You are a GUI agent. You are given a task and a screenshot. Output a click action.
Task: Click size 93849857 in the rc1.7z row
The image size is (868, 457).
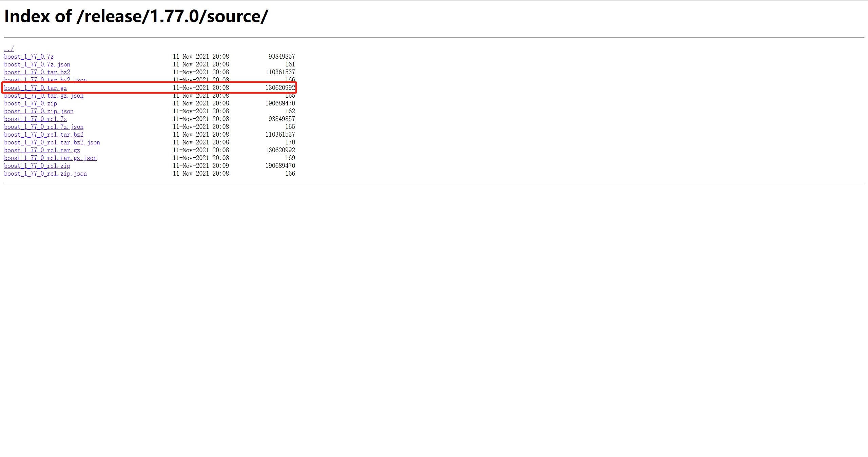tap(282, 119)
